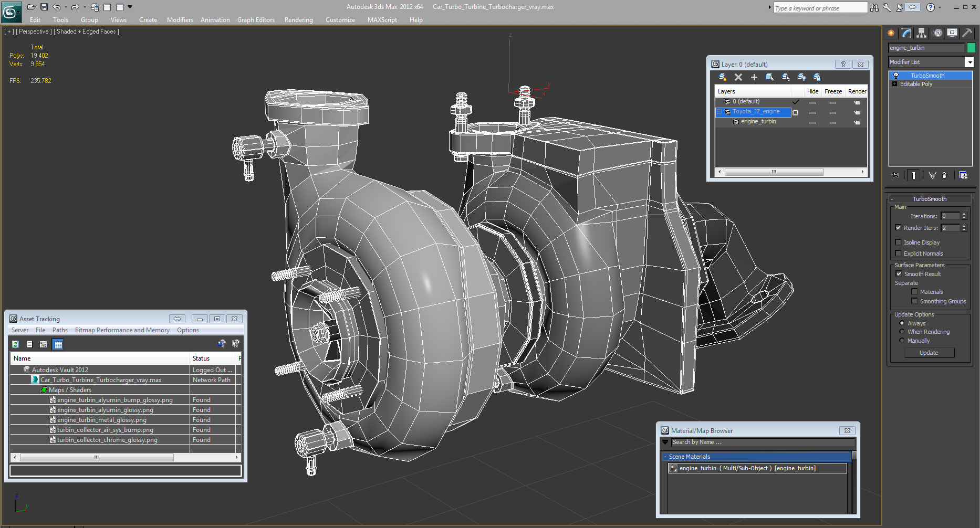Click Refresh icon in Asset Tracking toolbar
The image size is (980, 528).
click(x=15, y=344)
